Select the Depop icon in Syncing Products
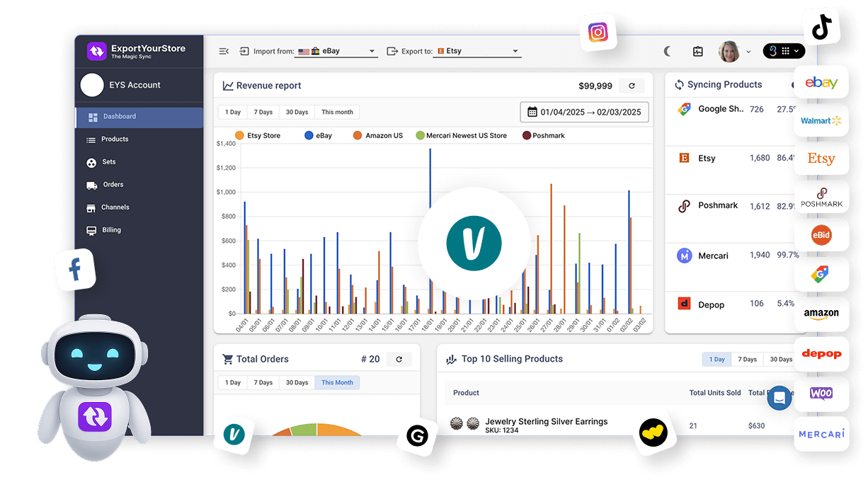The width and height of the screenshot is (868, 487). pyautogui.click(x=684, y=304)
